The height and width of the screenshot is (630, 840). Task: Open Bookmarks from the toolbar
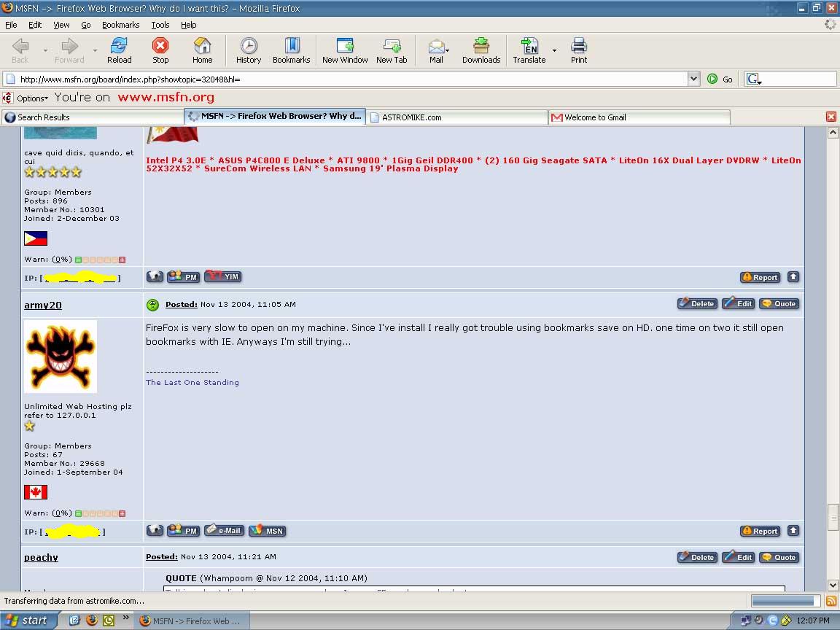(x=292, y=51)
